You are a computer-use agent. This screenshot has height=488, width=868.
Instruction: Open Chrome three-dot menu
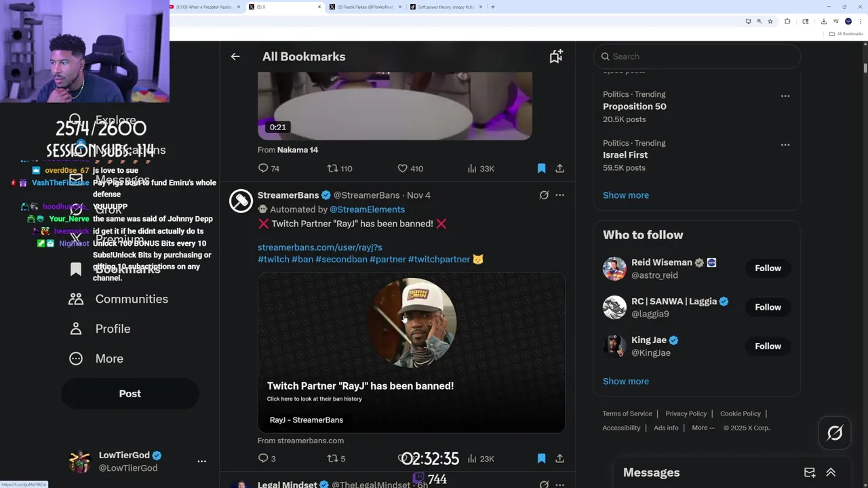[860, 21]
